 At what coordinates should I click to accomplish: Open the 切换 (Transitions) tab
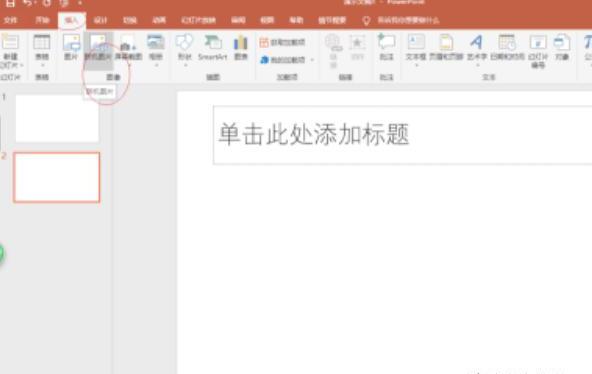point(130,20)
